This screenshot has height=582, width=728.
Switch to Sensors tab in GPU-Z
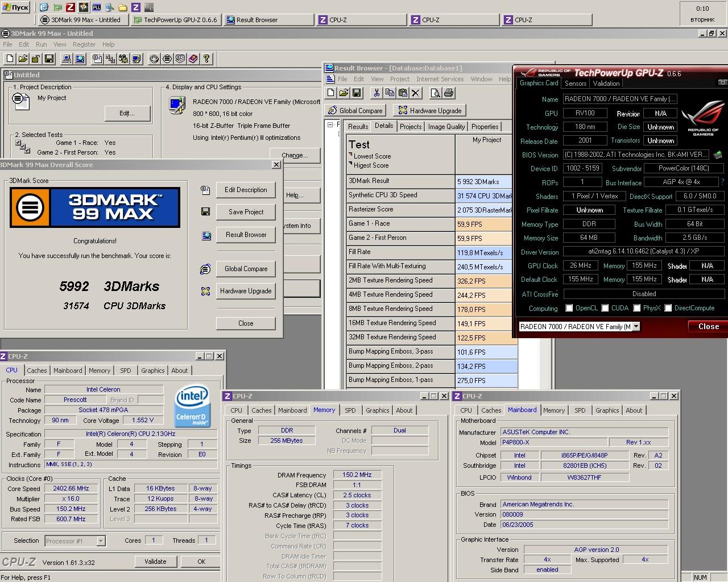(576, 84)
